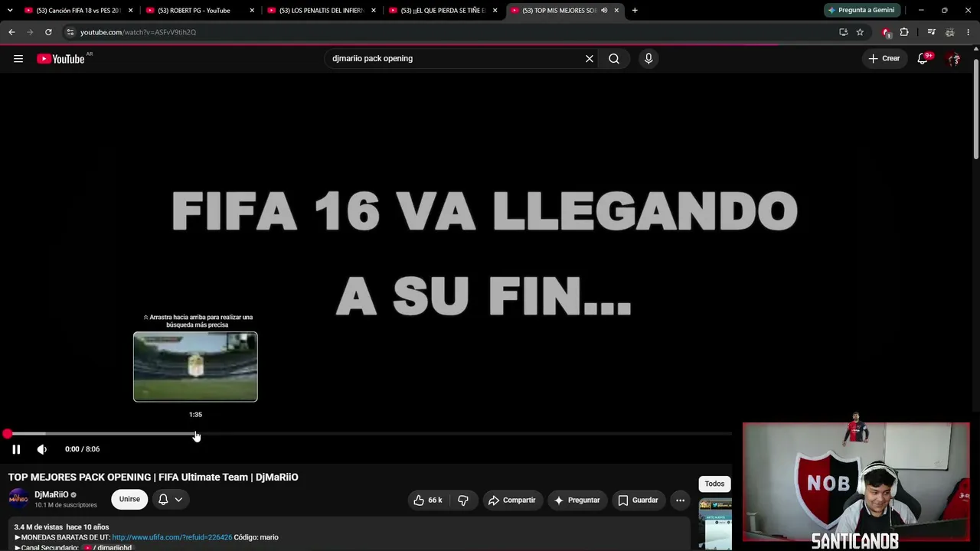Click the 0:00 / 8:06 time display

[82, 449]
